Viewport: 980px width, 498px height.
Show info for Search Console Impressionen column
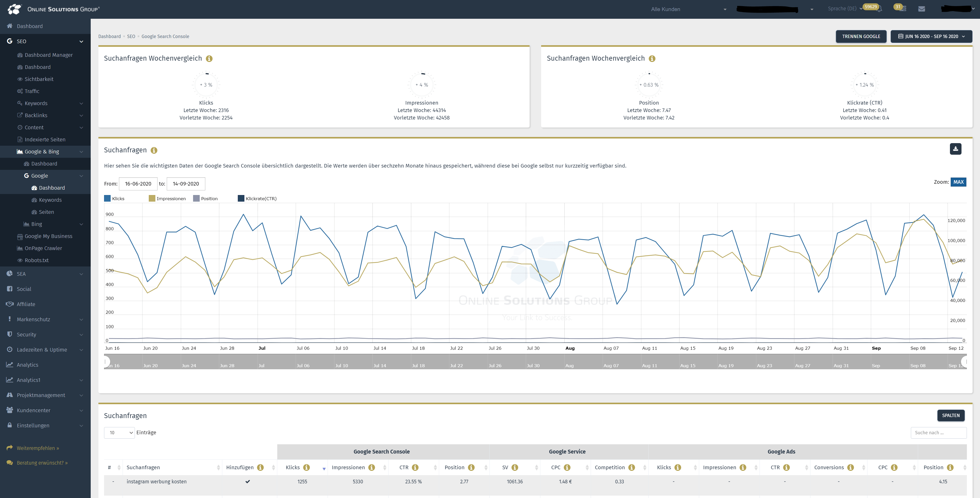click(372, 467)
